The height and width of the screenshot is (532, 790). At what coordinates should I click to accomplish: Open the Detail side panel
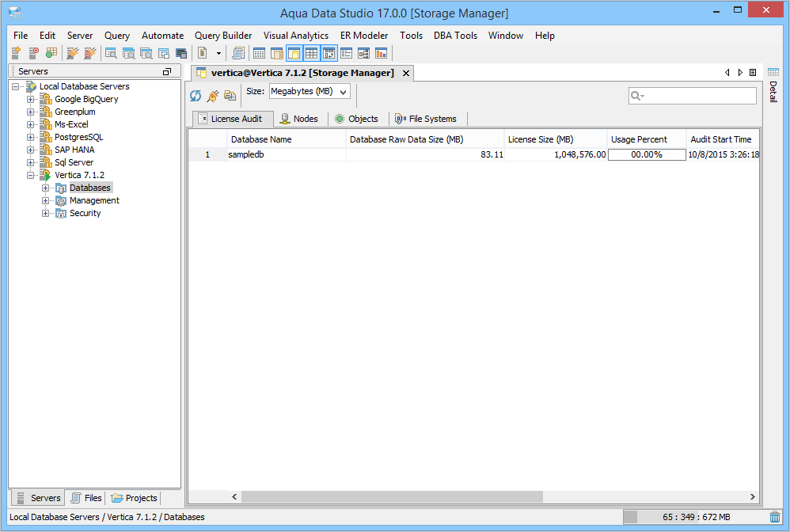coord(773,85)
